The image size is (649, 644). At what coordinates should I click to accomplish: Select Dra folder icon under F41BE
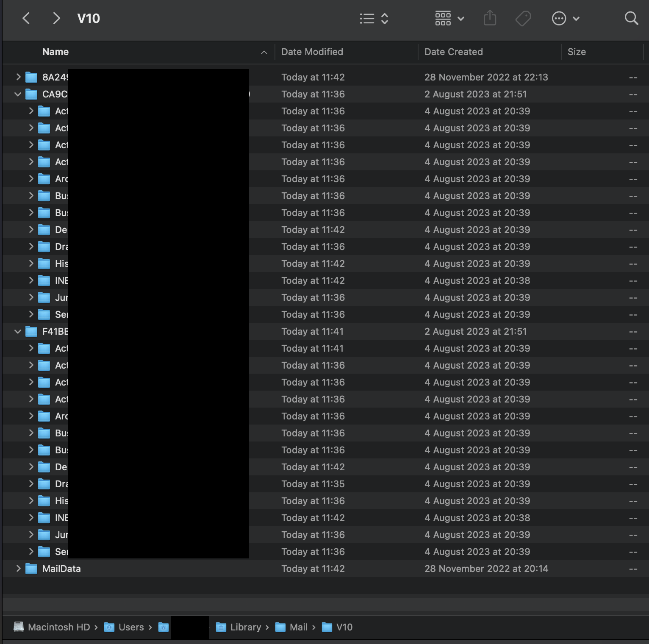click(44, 484)
